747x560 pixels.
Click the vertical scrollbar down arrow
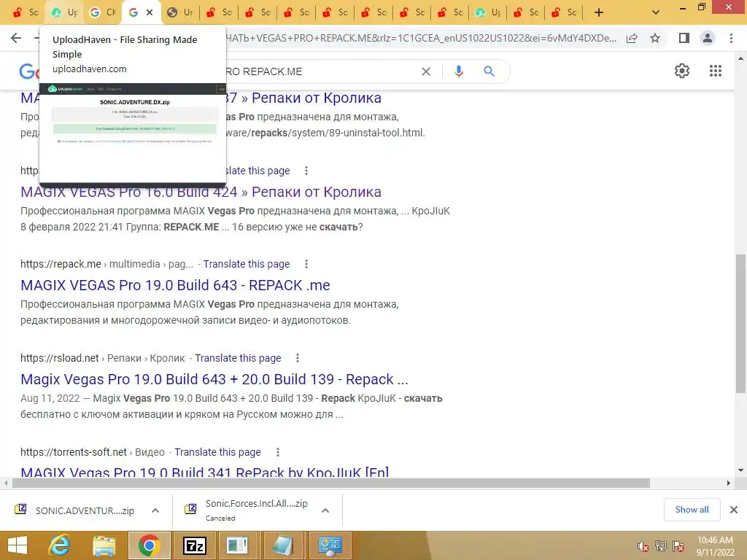point(740,471)
